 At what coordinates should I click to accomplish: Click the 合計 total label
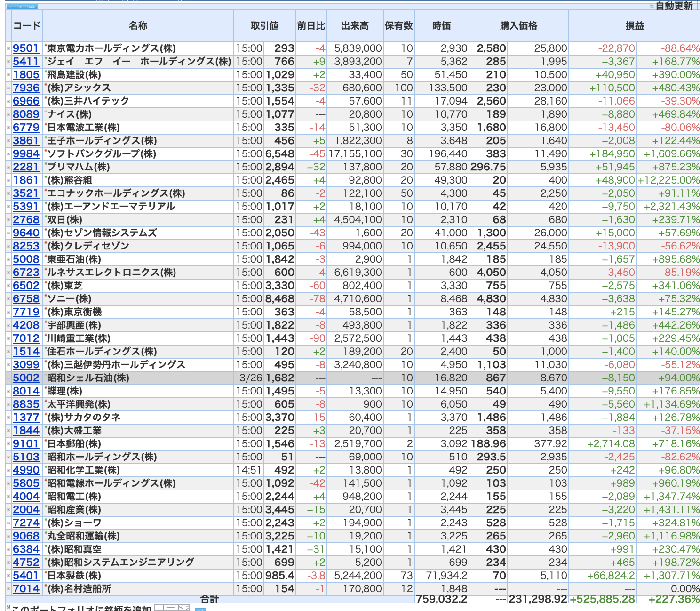coord(209,599)
